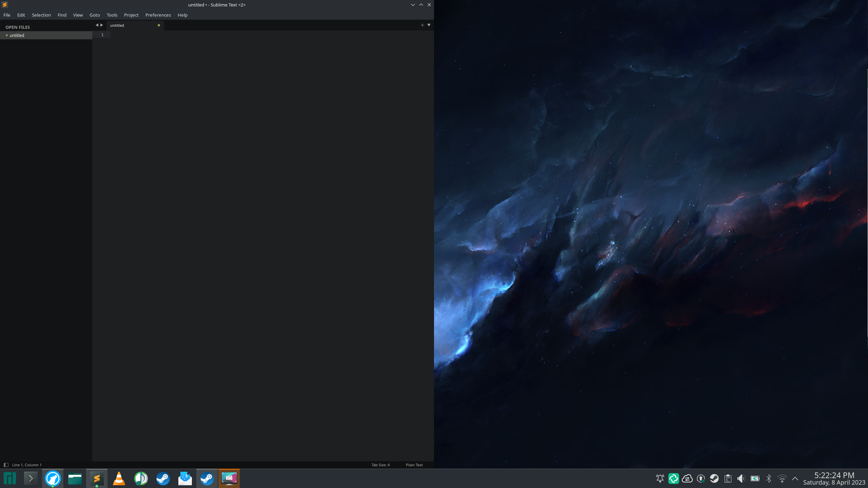Launch VLC media player from taskbar
The image size is (868, 488).
[119, 479]
